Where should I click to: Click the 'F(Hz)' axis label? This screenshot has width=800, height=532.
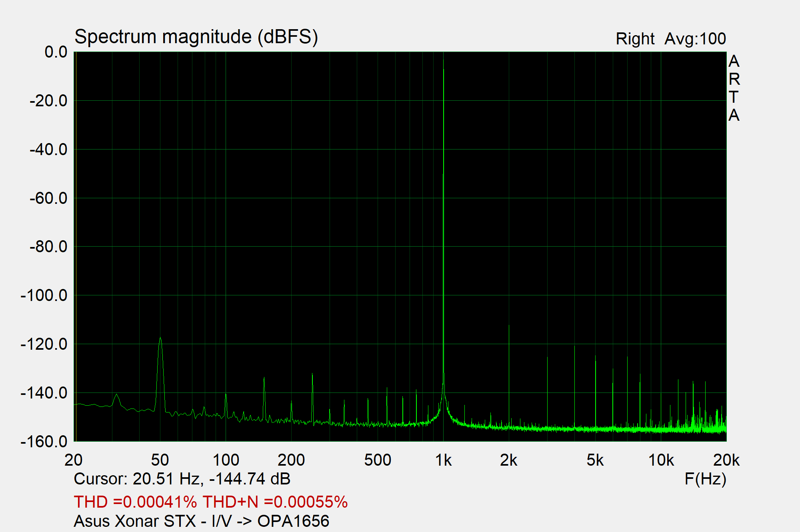click(x=705, y=479)
